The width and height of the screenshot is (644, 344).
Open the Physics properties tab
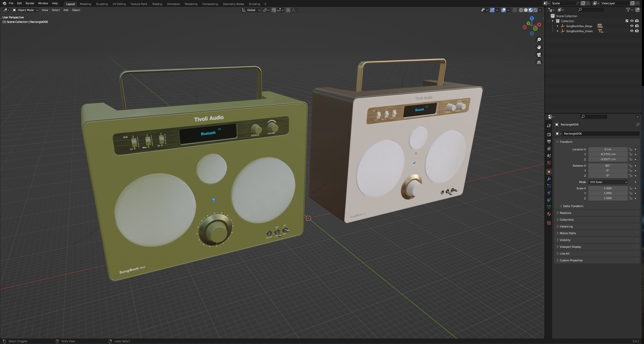[549, 193]
